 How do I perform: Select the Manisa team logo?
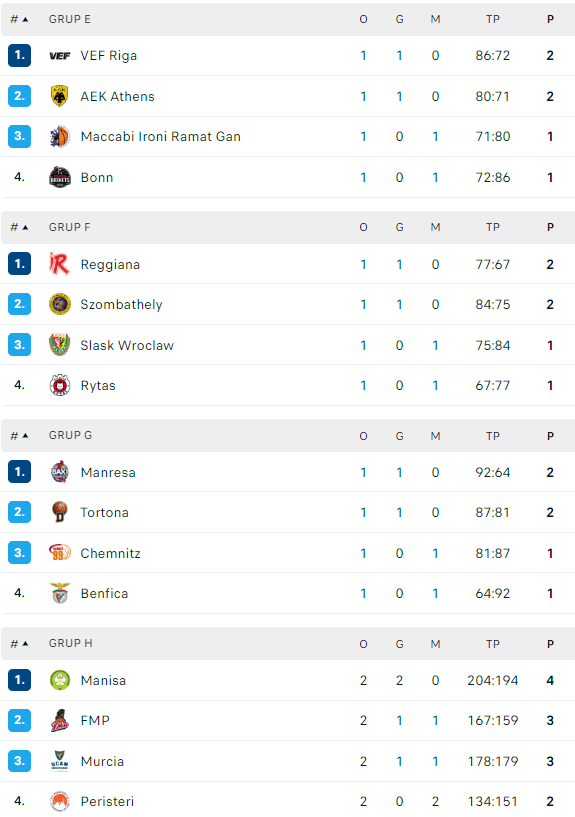(59, 680)
